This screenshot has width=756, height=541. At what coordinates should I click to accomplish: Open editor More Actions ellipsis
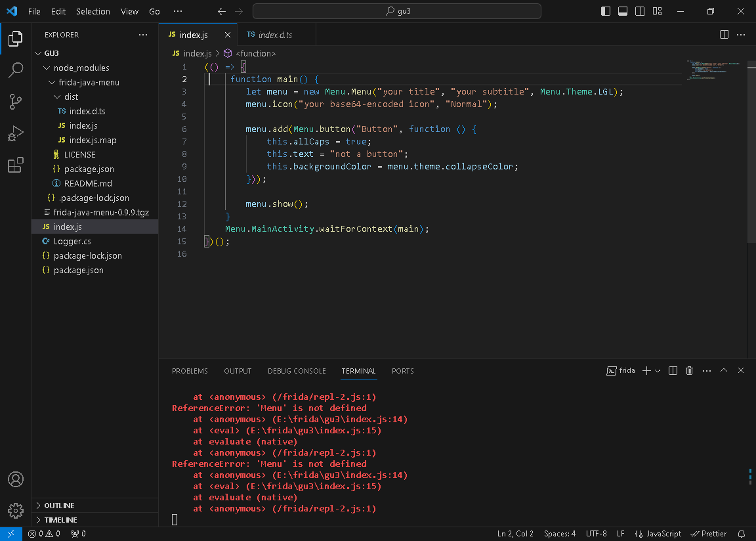click(741, 35)
